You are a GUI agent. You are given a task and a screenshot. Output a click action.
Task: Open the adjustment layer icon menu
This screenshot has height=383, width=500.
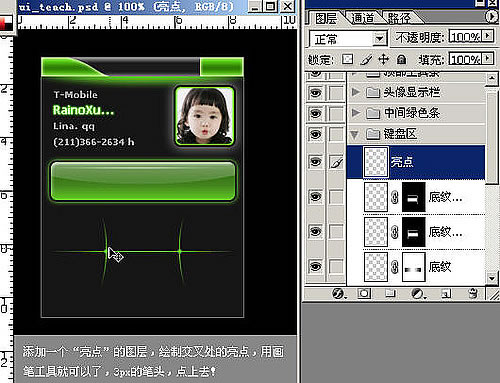click(x=418, y=294)
